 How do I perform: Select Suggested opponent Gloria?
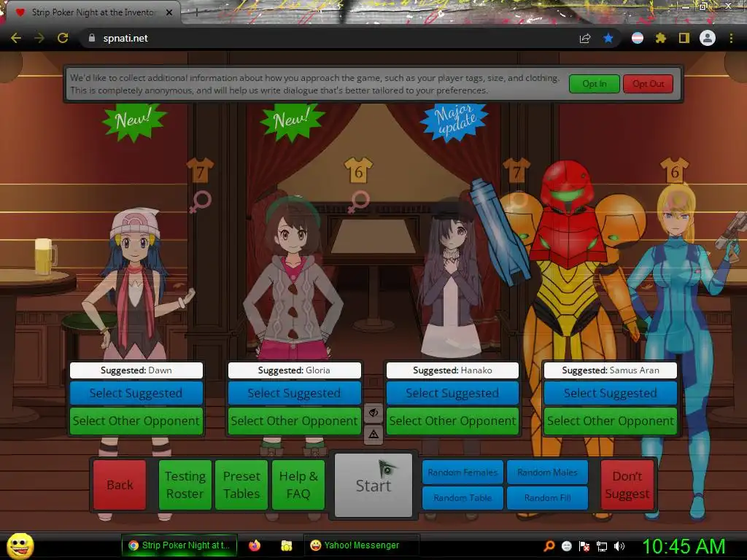coord(295,393)
